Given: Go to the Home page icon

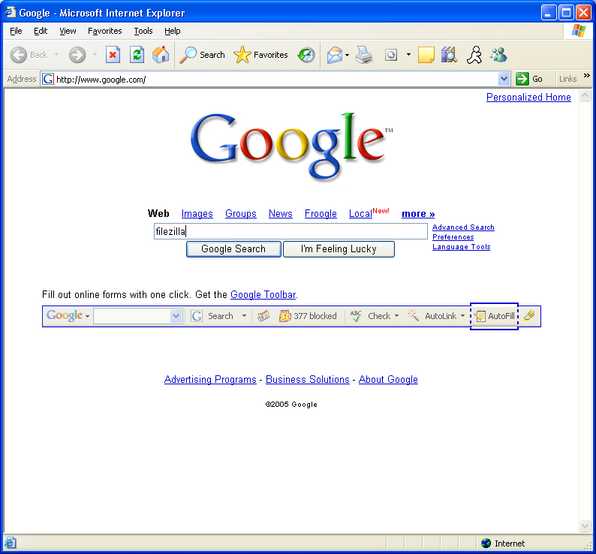Looking at the screenshot, I should click(160, 55).
